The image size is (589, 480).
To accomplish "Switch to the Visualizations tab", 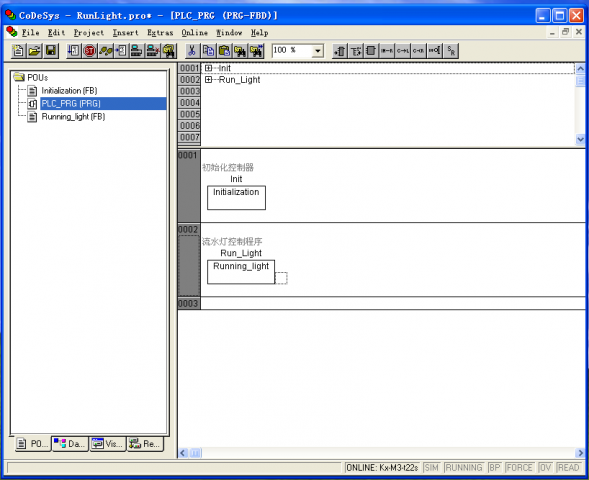I will pyautogui.click(x=107, y=444).
